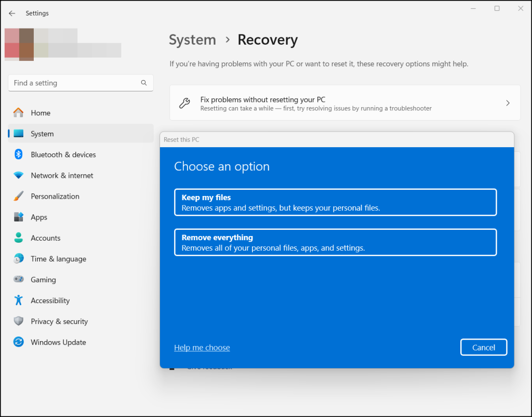Cancel the Reset this PC dialog

(483, 347)
